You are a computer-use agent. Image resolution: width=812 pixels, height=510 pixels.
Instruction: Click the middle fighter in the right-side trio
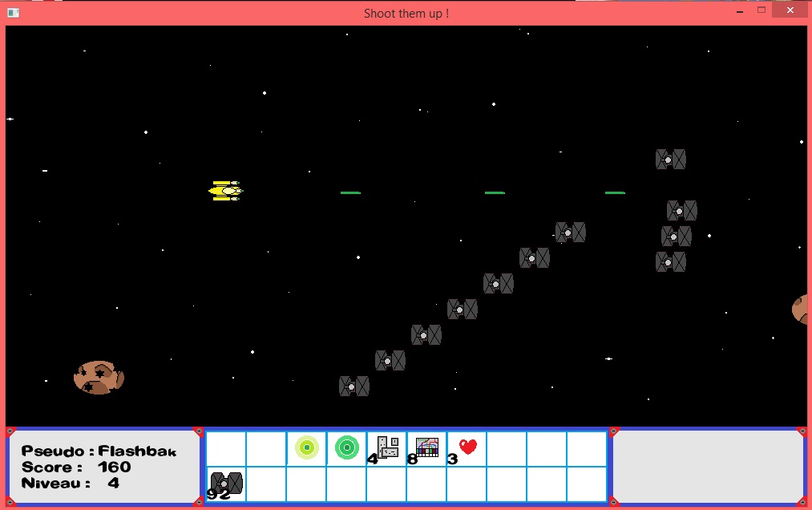[x=677, y=237]
